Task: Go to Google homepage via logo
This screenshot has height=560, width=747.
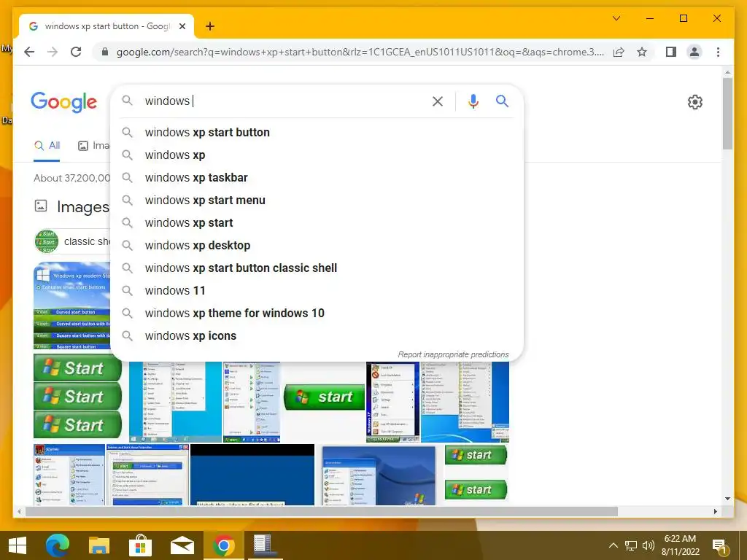Action: pos(64,102)
